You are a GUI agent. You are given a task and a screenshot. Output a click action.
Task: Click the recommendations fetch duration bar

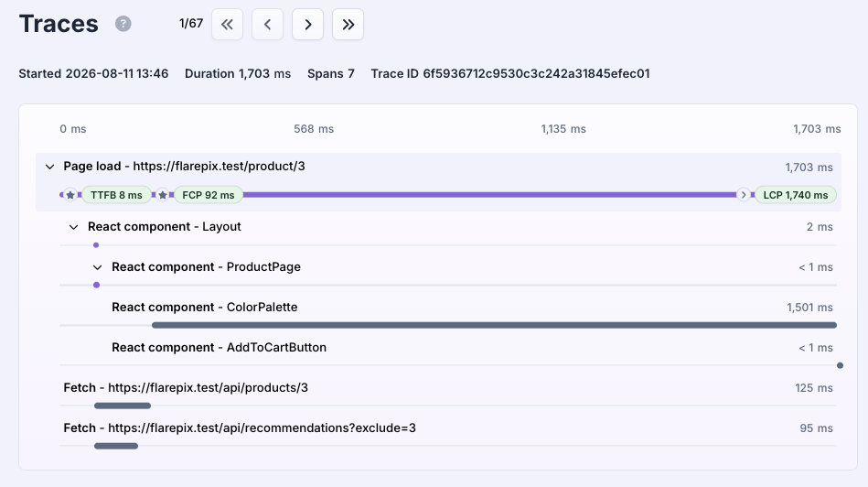115,446
